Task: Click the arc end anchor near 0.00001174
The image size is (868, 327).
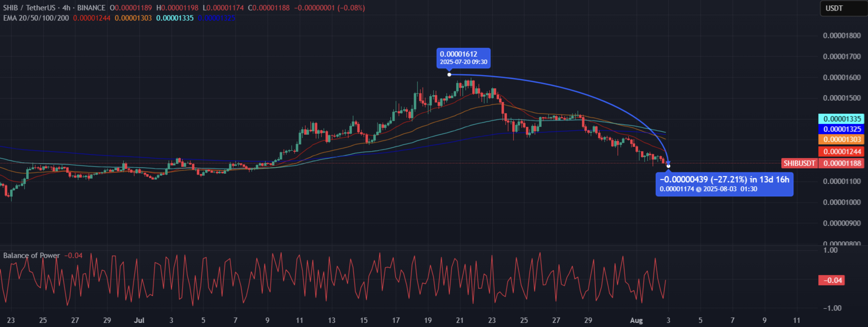Action: click(668, 166)
